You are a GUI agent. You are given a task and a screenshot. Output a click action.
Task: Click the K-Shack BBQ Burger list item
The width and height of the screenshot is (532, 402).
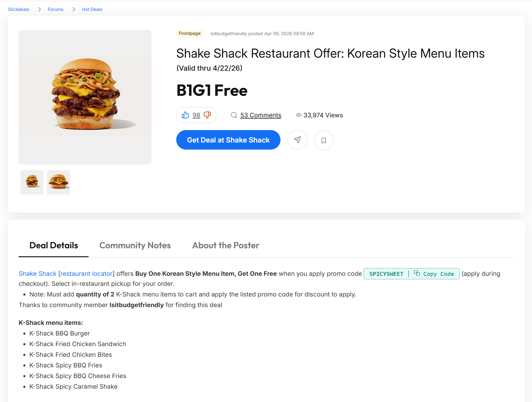tap(59, 333)
